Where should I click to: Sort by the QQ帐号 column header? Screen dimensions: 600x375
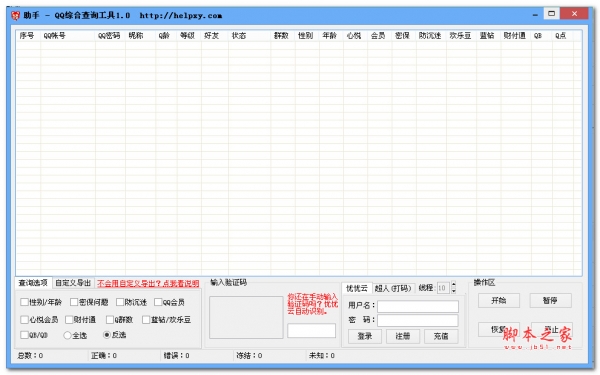pyautogui.click(x=68, y=36)
